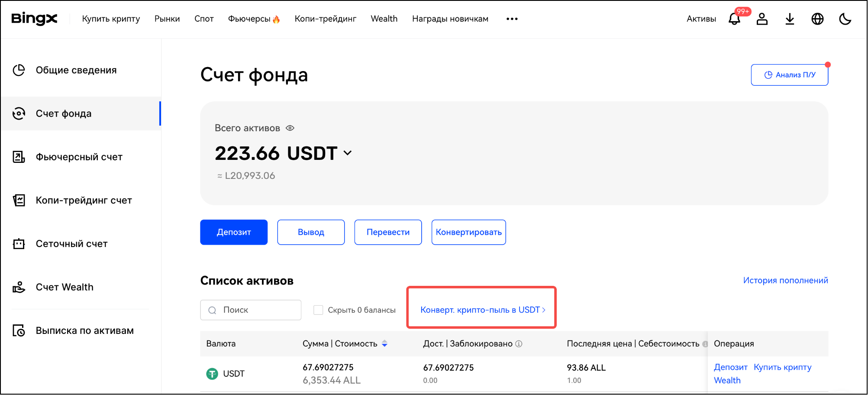868x395 pixels.
Task: Open language globe icon
Action: 817,19
